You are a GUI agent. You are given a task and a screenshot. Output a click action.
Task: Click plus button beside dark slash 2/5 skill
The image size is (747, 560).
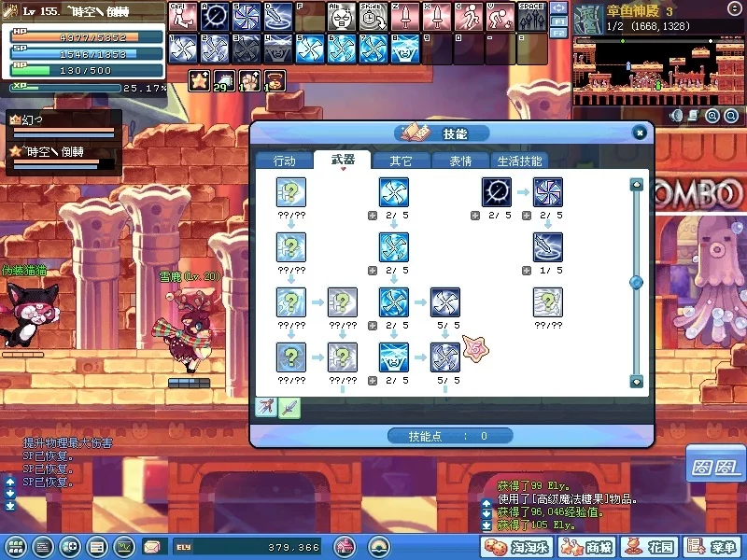pos(475,216)
